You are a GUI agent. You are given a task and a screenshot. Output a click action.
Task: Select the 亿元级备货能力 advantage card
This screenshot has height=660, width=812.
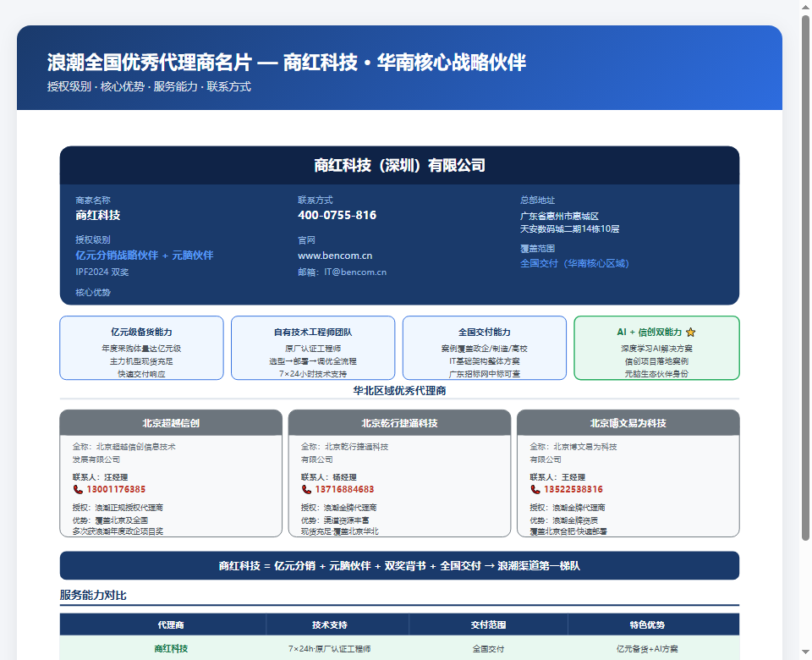[141, 348]
